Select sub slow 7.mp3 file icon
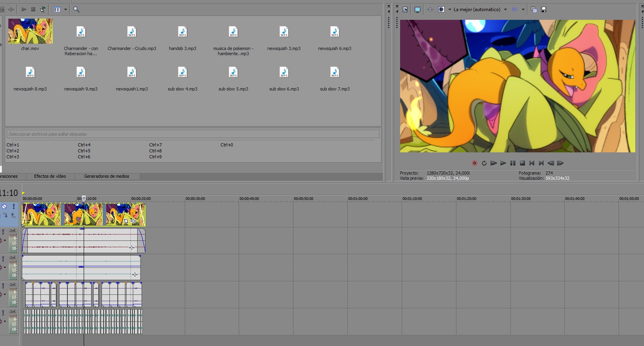This screenshot has height=346, width=644. 335,72
